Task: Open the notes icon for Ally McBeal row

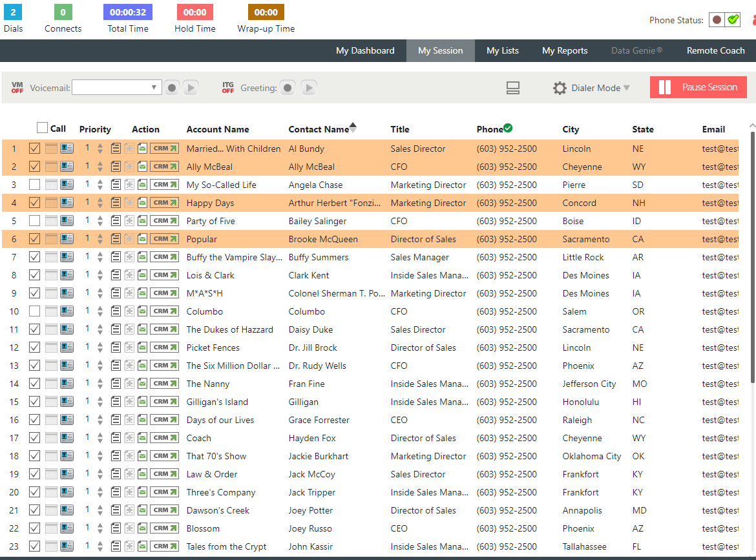Action: (116, 167)
